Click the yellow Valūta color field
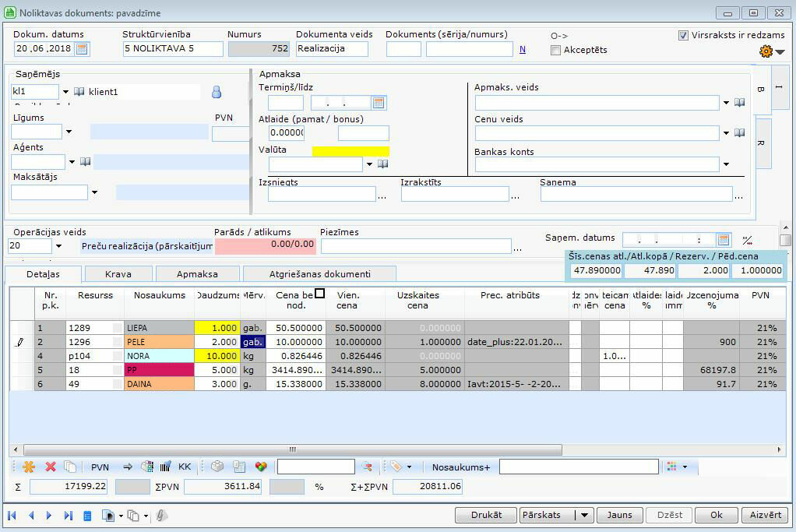The width and height of the screenshot is (796, 532). tap(350, 151)
